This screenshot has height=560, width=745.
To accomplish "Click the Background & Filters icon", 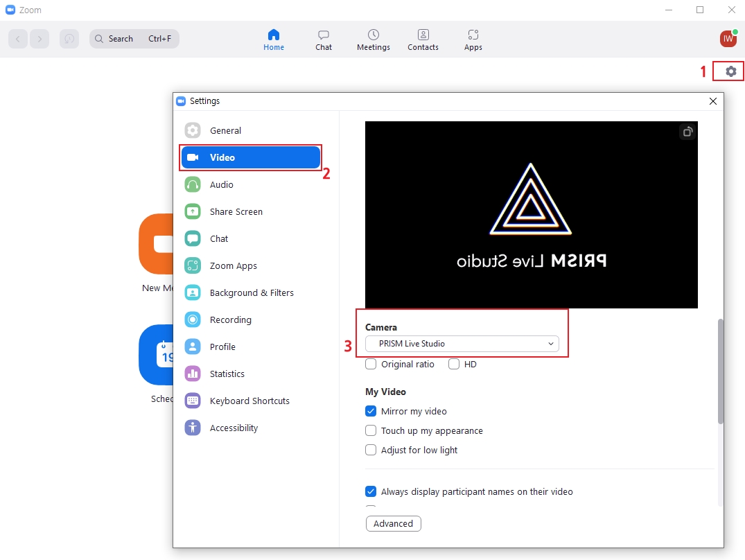I will (193, 292).
